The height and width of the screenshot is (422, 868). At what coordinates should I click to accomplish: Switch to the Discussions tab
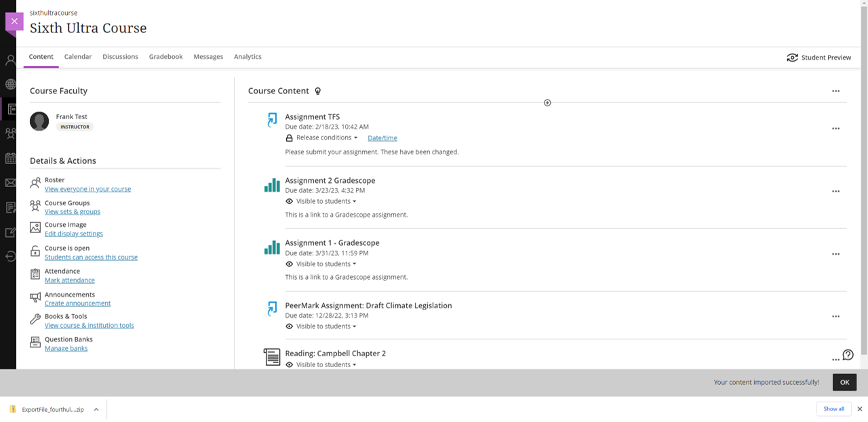(120, 57)
